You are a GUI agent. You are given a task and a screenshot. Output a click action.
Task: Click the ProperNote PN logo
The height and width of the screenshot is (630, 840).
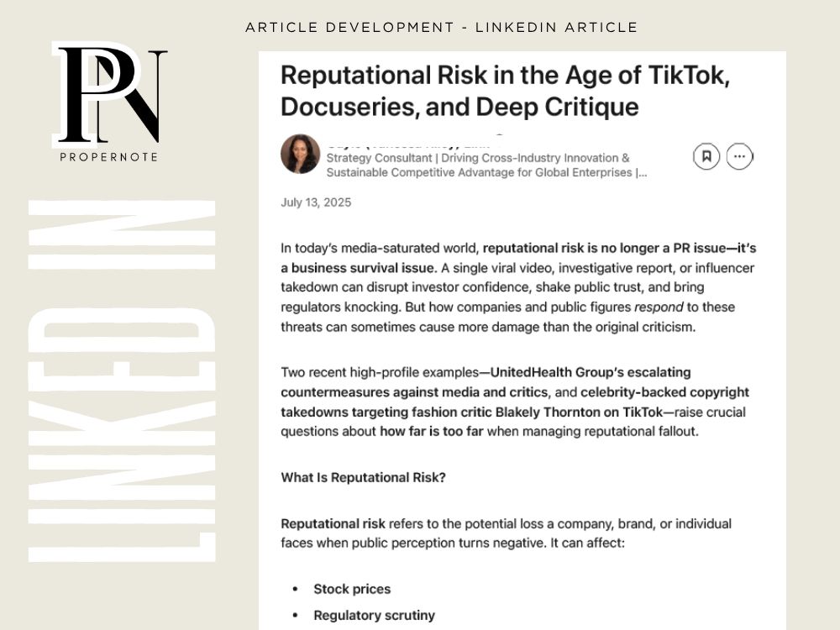110,96
